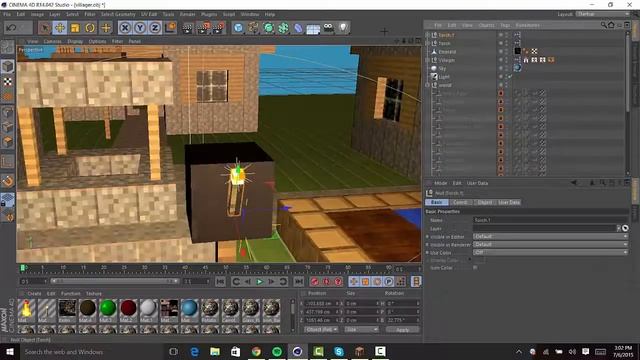640x360 pixels.
Task: Select the Model mode cube icon
Action: tap(7, 66)
